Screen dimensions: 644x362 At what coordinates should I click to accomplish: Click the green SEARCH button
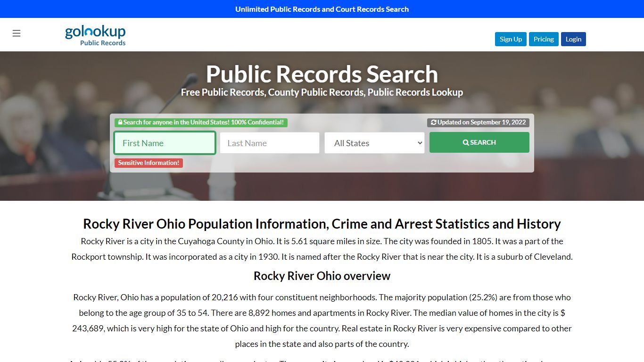pos(479,142)
